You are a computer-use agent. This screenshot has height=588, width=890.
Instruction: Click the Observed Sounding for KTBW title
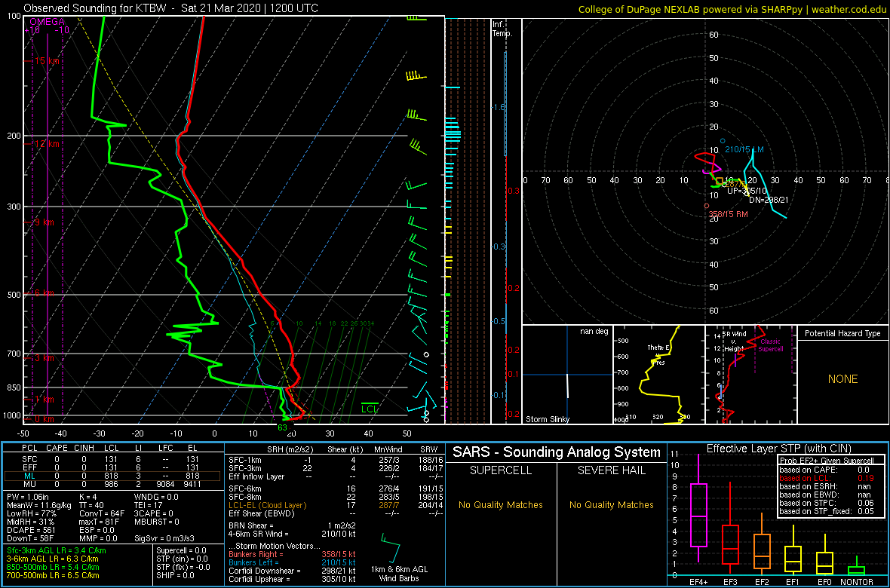coord(171,8)
